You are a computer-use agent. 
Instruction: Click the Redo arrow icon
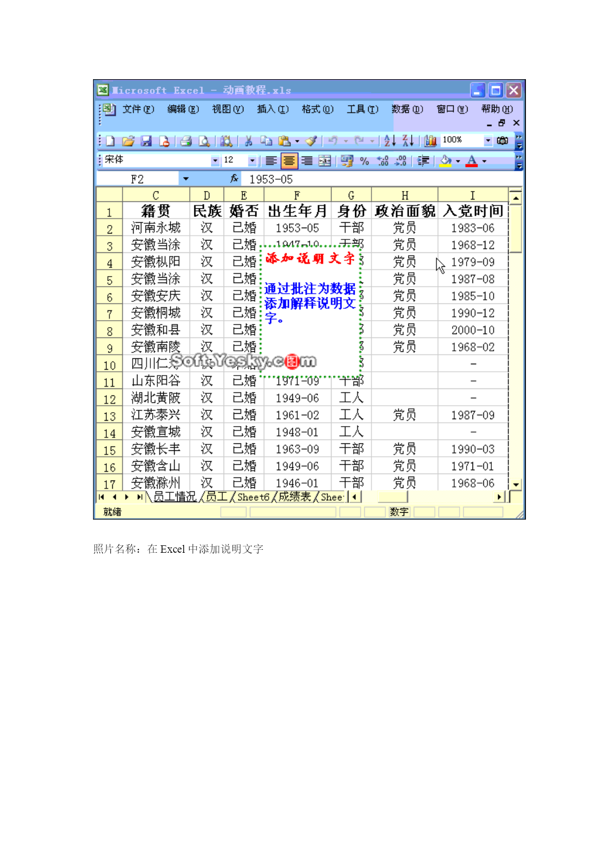pos(360,141)
